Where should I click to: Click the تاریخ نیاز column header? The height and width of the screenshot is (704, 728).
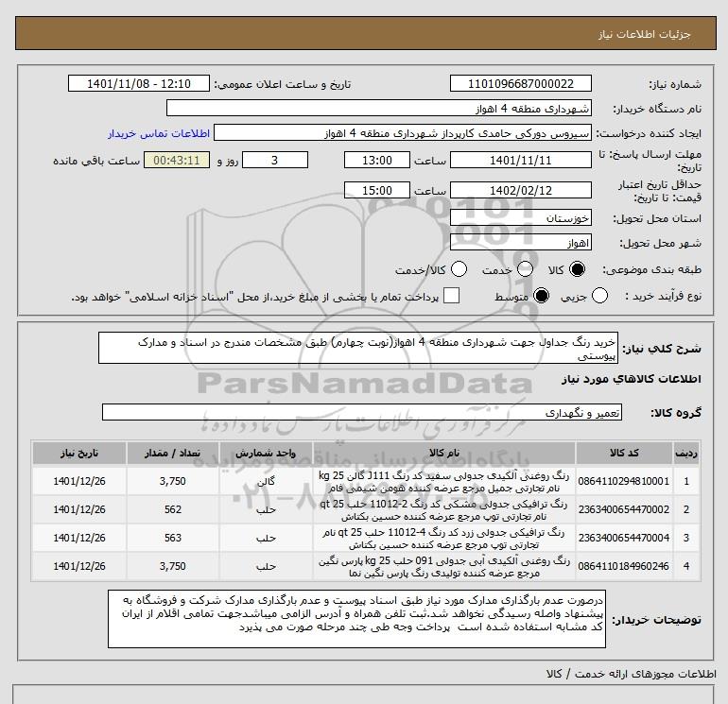click(78, 453)
